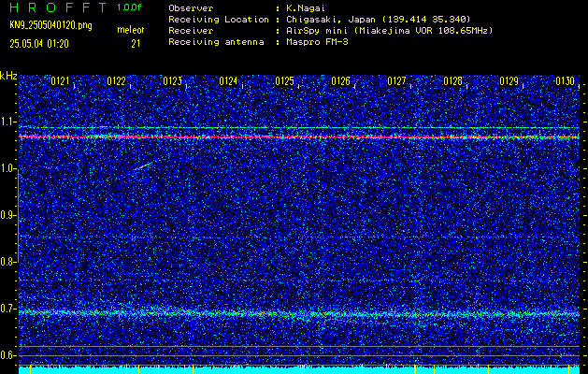Click the 0122 time marker
588x374 pixels.
coord(116,81)
